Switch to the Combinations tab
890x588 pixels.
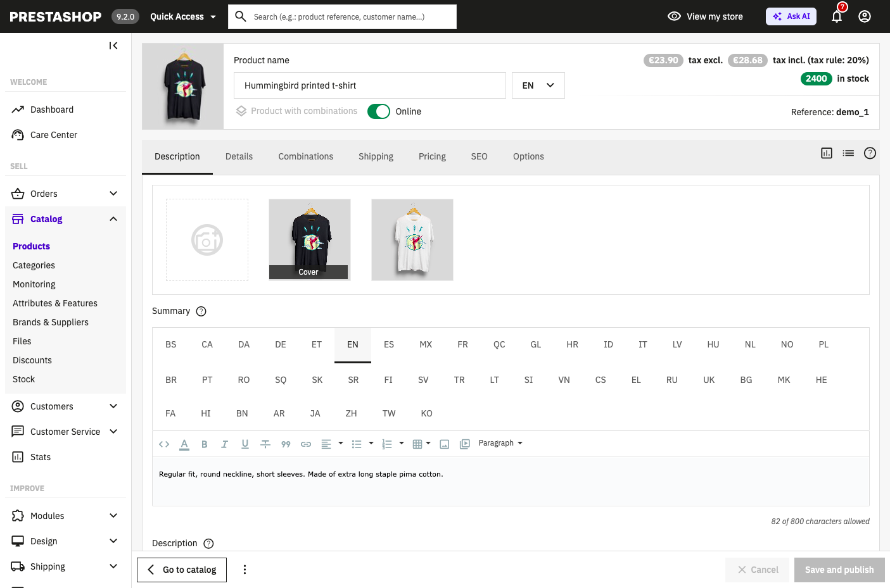tap(306, 156)
